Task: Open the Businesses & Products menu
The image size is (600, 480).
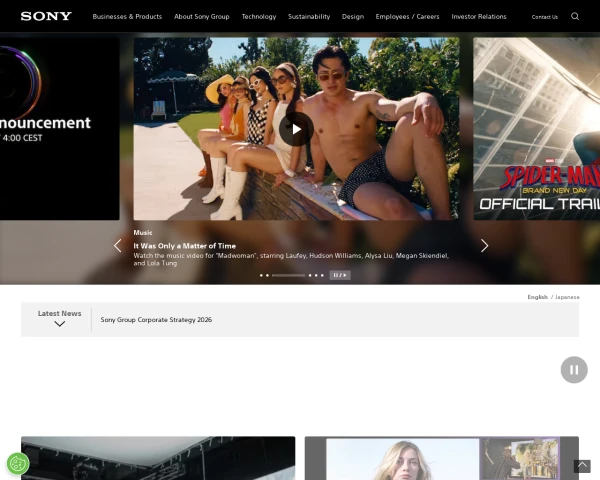Action: pos(127,16)
